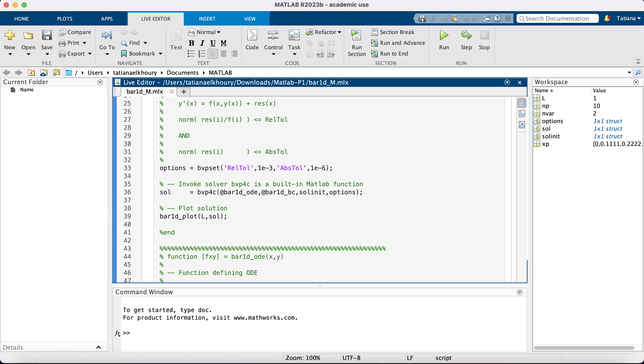This screenshot has width=644, height=364.
Task: Click the notification bell icon
Action: (x=607, y=18)
